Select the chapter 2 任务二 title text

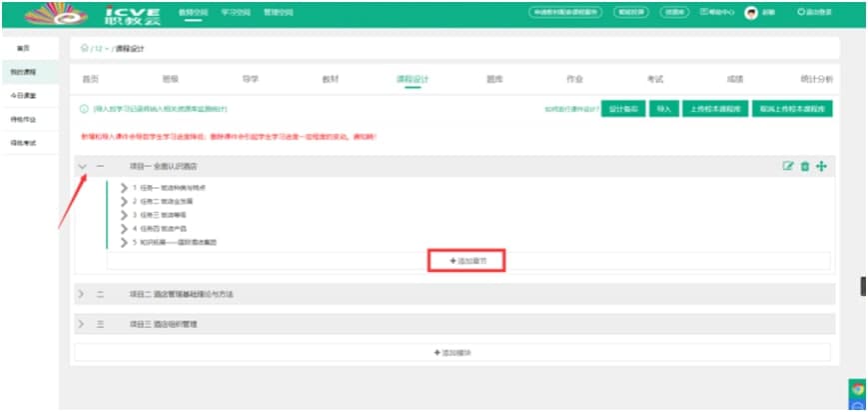(167, 201)
